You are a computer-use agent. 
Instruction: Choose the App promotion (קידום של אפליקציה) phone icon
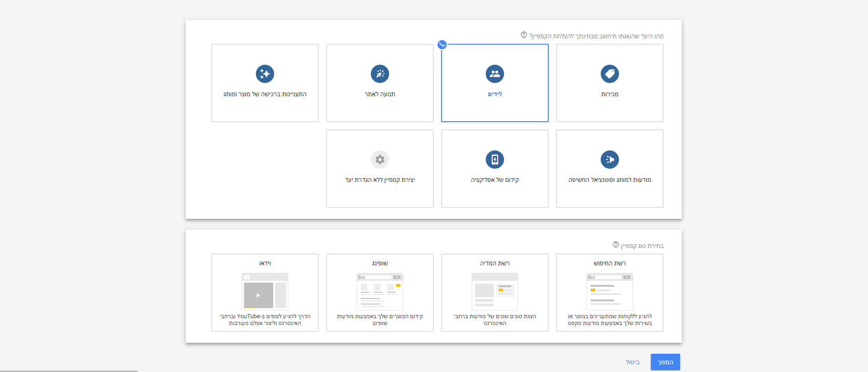[495, 160]
